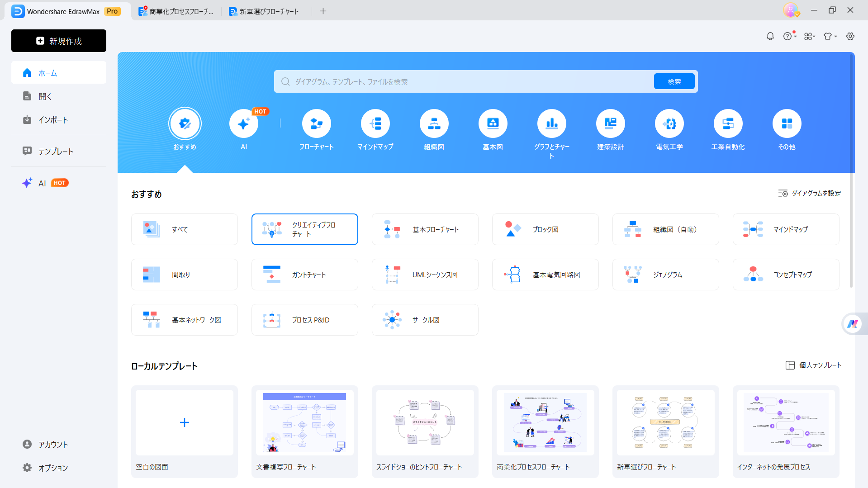The height and width of the screenshot is (488, 868).
Task: Open the 空白の図面 blank document thumbnail
Action: click(184, 422)
